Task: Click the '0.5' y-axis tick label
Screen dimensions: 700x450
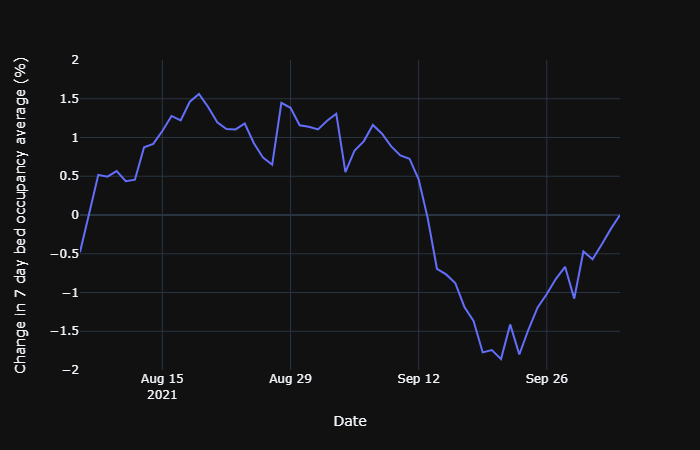Action: point(68,176)
